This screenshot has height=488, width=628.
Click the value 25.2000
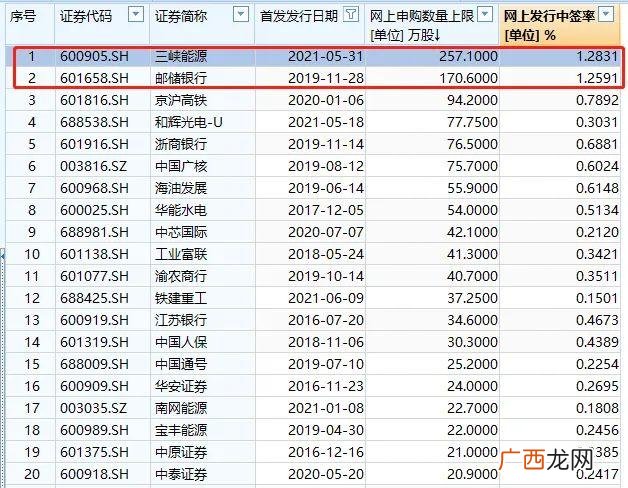(472, 364)
